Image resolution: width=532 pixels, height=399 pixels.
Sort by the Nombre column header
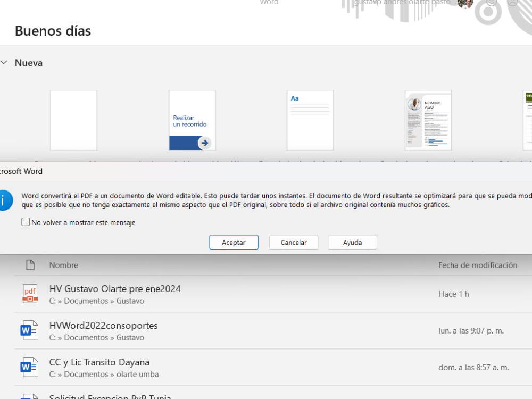64,265
